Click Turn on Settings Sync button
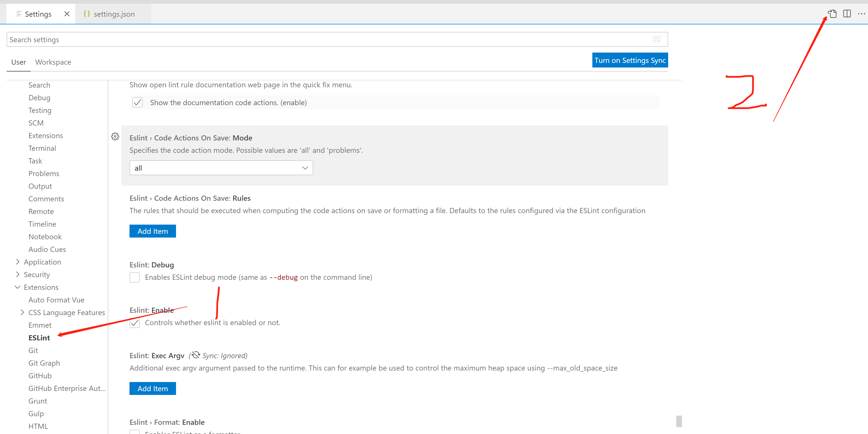This screenshot has width=868, height=434. 629,60
